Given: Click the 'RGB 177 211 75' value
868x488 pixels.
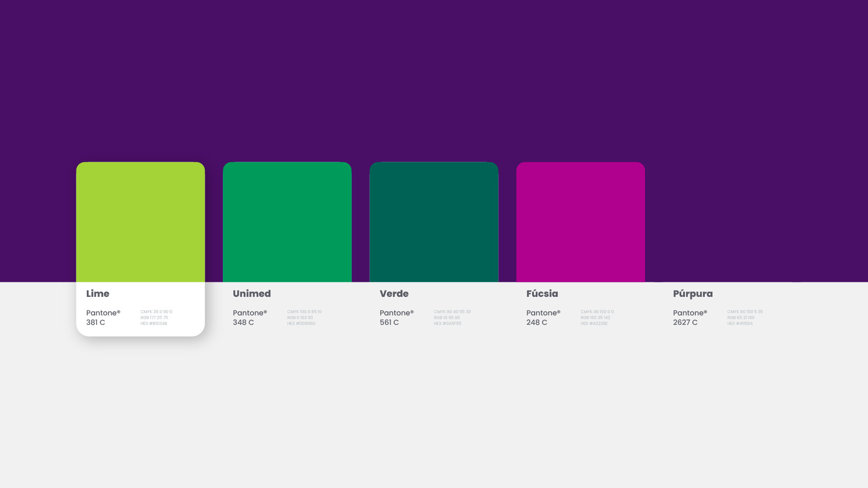Looking at the screenshot, I should pos(154,318).
